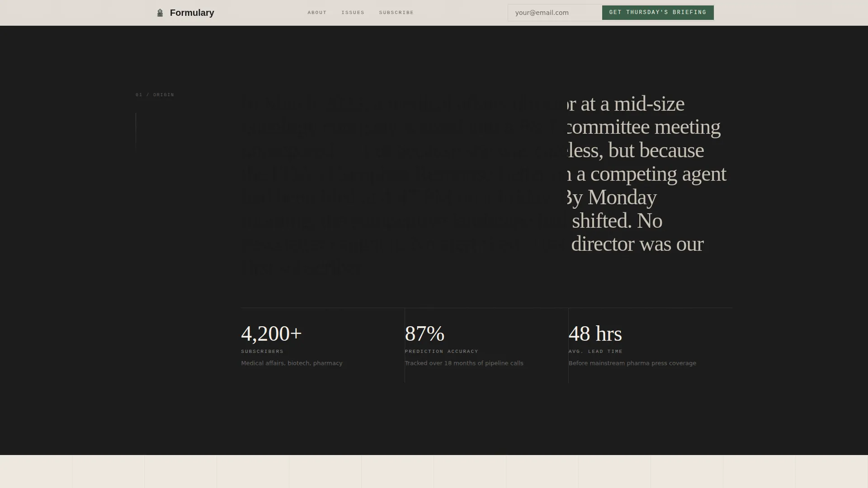The width and height of the screenshot is (868, 488).
Task: Select the Subscribe nav link
Action: pyautogui.click(x=396, y=13)
